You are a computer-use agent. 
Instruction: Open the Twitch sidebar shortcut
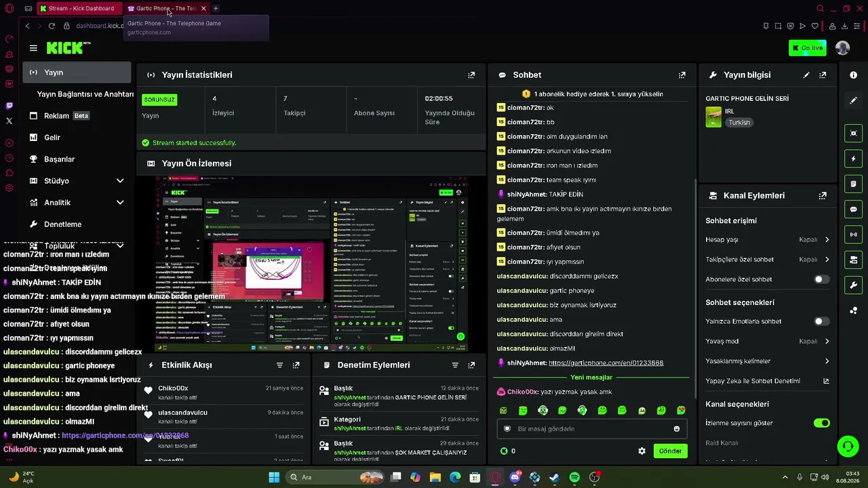point(9,106)
